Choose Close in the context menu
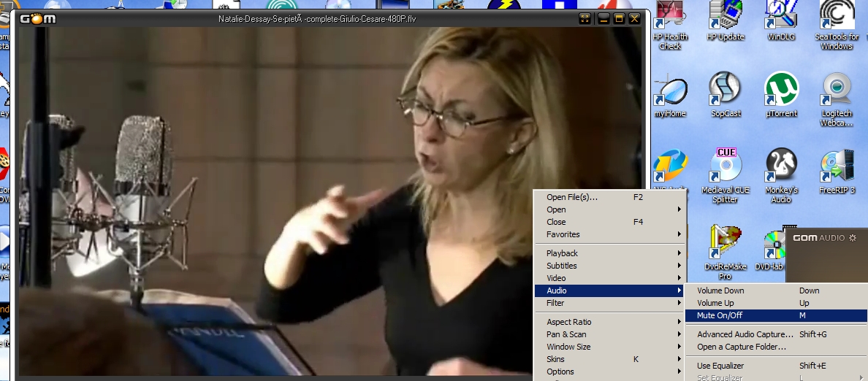The image size is (868, 381). [609, 222]
